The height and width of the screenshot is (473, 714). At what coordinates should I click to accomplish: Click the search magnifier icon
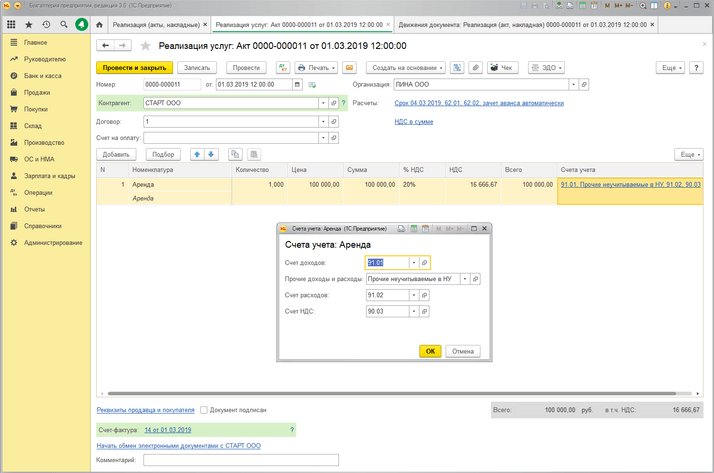(65, 23)
